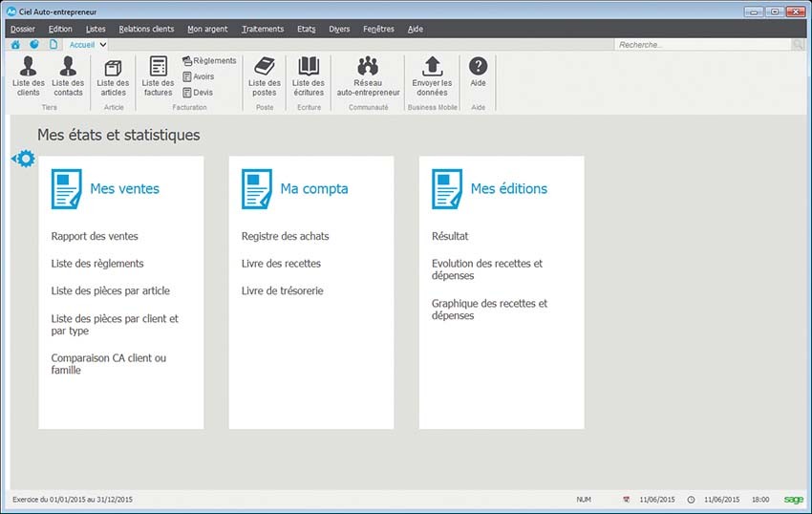This screenshot has height=514, width=812.
Task: Open Réseau auto-entrepreneur community
Action: point(368,76)
